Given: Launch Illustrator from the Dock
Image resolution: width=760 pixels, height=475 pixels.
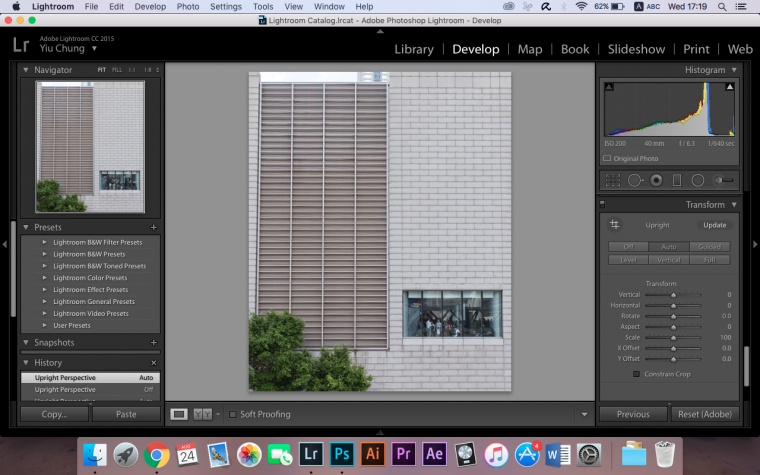Looking at the screenshot, I should [x=373, y=454].
